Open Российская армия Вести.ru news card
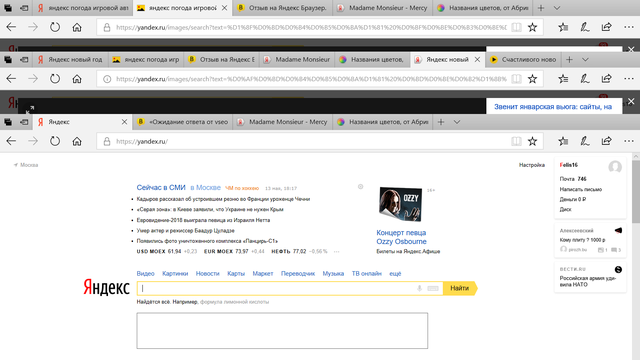Screen dimensions: 640x360 tap(590, 278)
